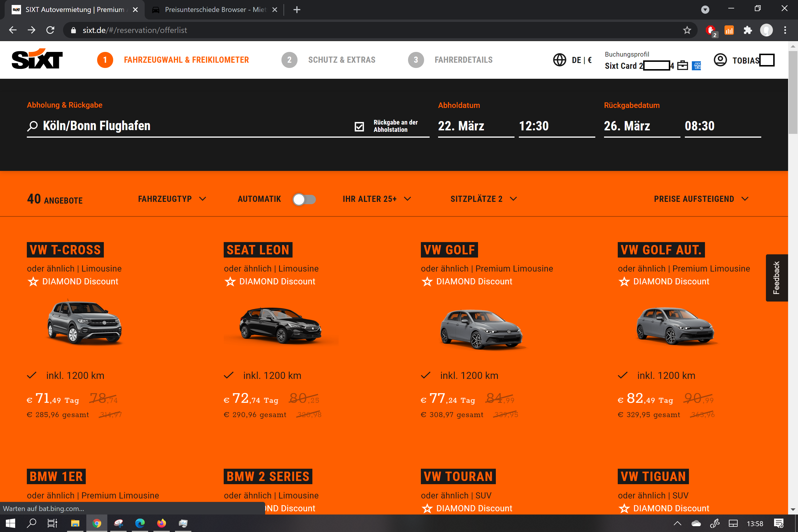798x532 pixels.
Task: Open the DE | € language and currency selector
Action: tap(582, 60)
